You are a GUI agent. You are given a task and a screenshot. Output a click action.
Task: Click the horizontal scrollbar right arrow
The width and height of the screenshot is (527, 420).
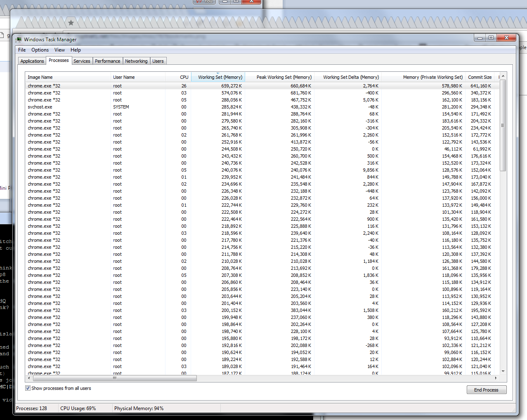click(x=496, y=378)
